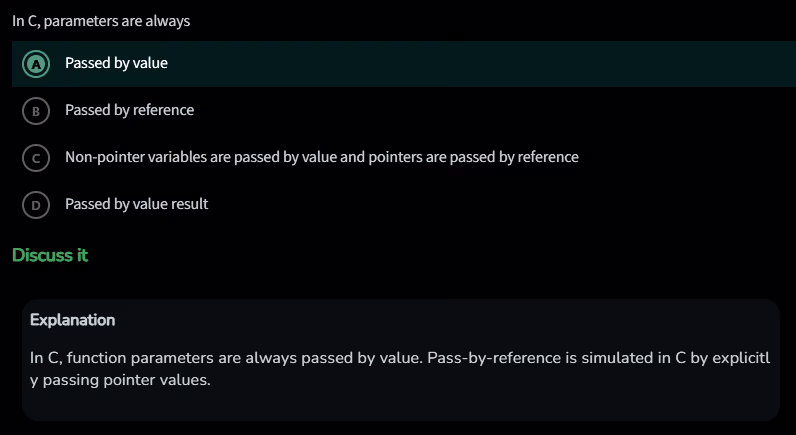Select the circled A answer marker
This screenshot has height=435, width=796.
coord(36,64)
